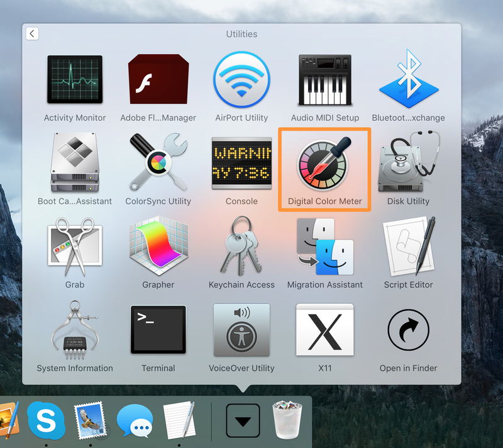Open the Trash in the Dock
Screen dimensions: 503x448
(x=287, y=420)
